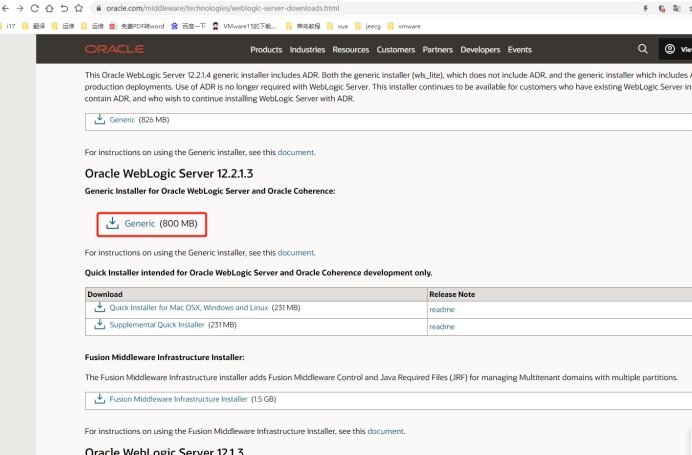The width and height of the screenshot is (692, 455).
Task: Open readme for Supplemental Quick Installer row
Action: [442, 327]
